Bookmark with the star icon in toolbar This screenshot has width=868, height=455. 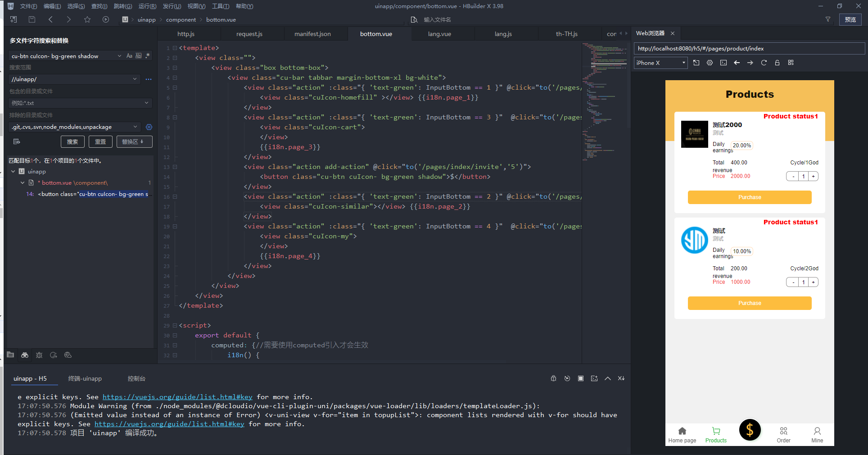click(87, 19)
